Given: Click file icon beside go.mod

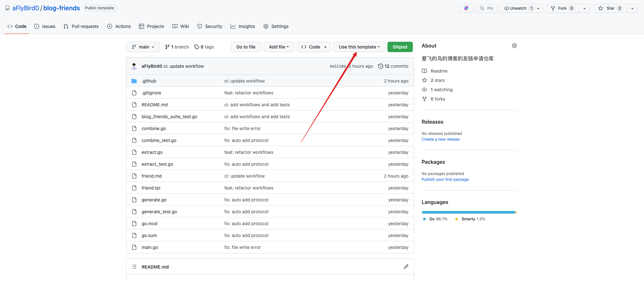Looking at the screenshot, I should pos(134,224).
